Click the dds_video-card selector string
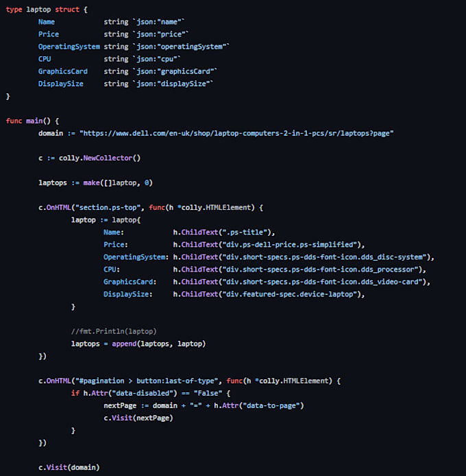Viewport: 466px width, 476px height. [322, 282]
